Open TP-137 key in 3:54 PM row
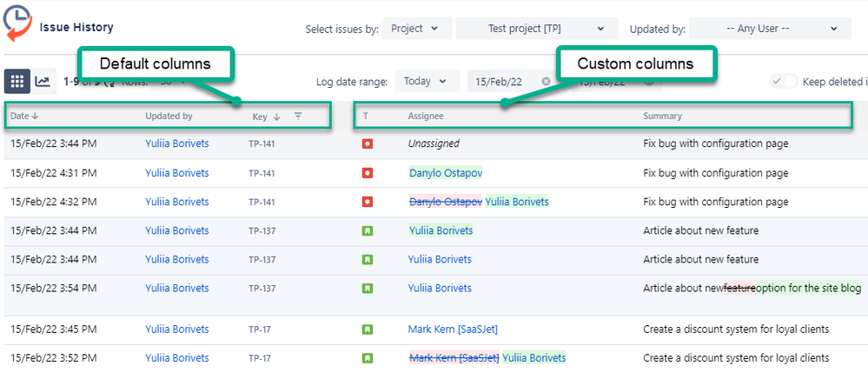The height and width of the screenshot is (373, 868). 262,289
